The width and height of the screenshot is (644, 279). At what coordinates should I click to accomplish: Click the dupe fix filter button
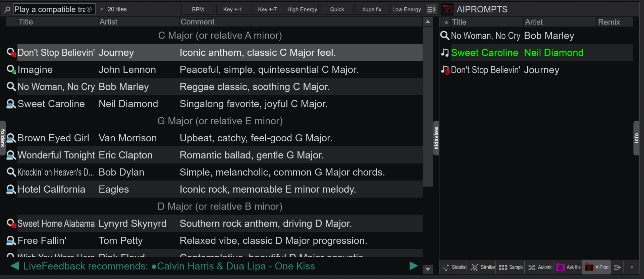372,9
